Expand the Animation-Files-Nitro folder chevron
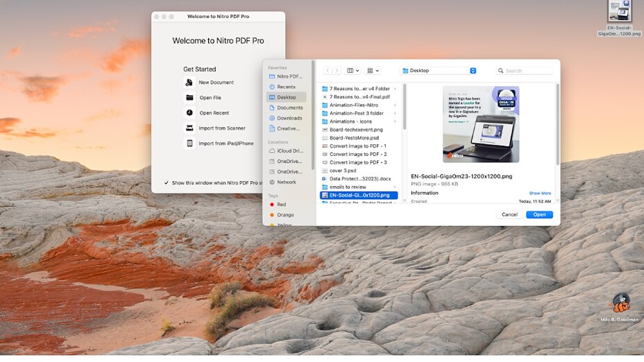The height and width of the screenshot is (362, 644). point(395,105)
